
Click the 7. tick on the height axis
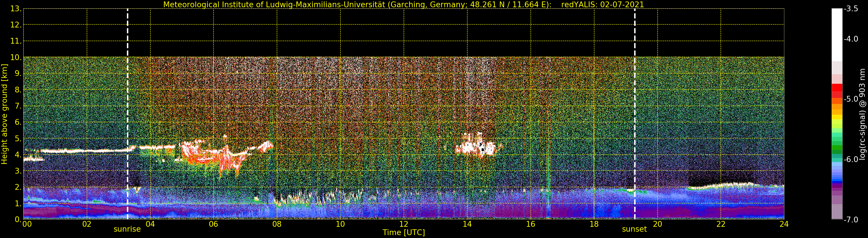click(x=18, y=106)
